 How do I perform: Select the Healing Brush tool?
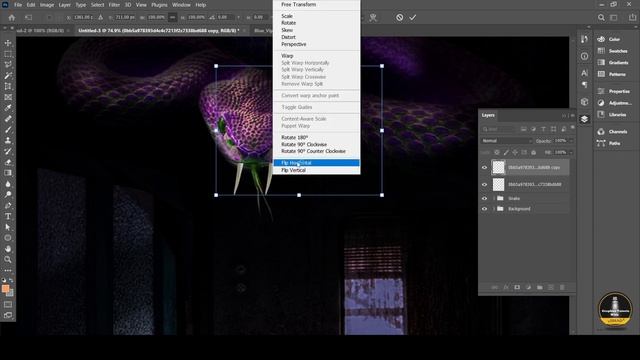[x=8, y=119]
